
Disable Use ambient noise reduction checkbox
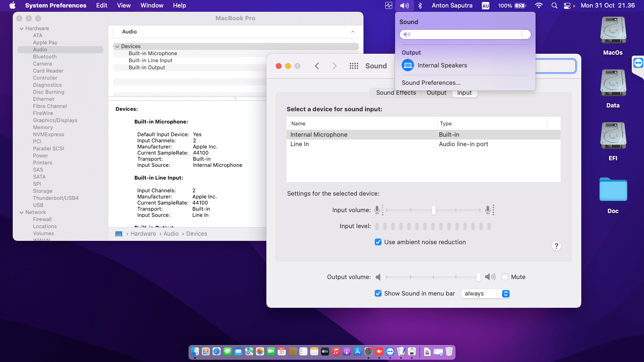pyautogui.click(x=378, y=242)
